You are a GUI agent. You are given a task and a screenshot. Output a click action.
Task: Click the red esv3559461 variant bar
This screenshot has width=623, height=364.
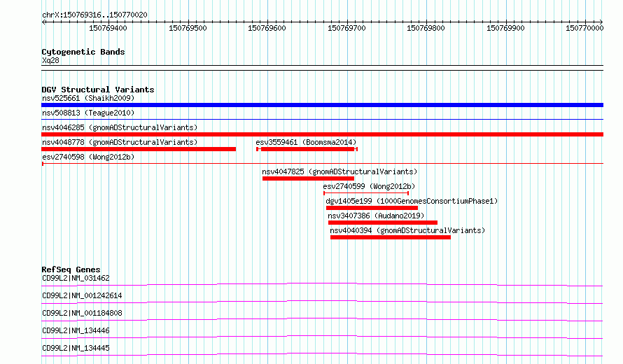click(307, 149)
